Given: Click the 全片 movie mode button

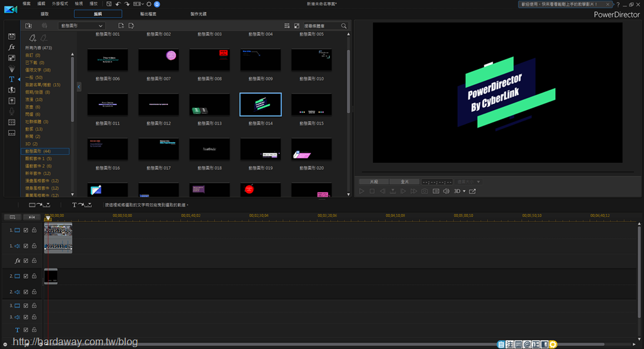Looking at the screenshot, I should pyautogui.click(x=404, y=182).
